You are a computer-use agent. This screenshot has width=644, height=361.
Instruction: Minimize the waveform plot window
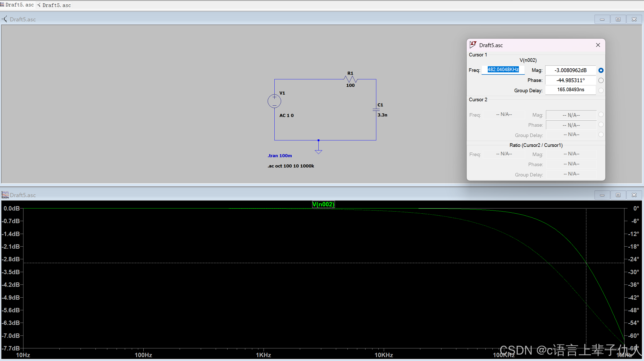(602, 195)
